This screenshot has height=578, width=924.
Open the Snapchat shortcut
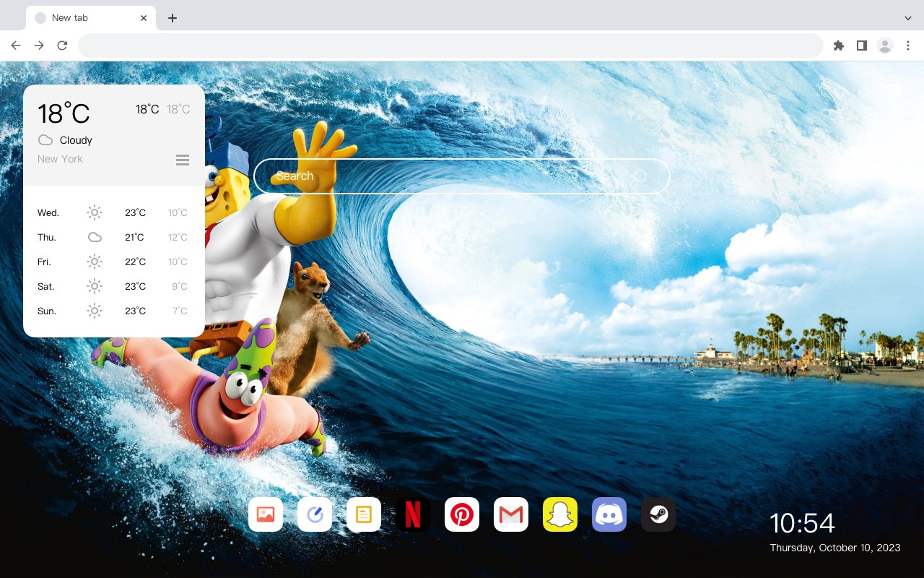(560, 514)
